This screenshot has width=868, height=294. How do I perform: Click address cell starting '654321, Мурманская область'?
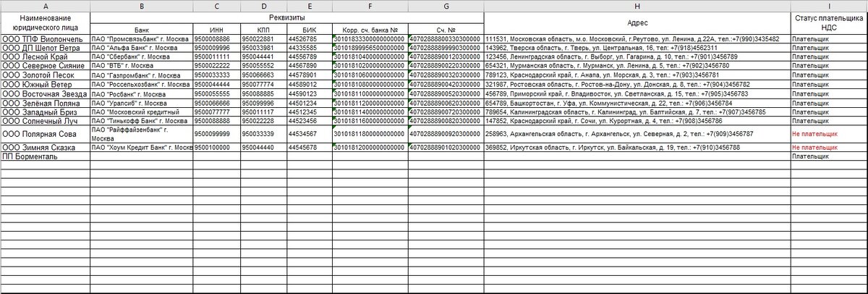(637, 65)
